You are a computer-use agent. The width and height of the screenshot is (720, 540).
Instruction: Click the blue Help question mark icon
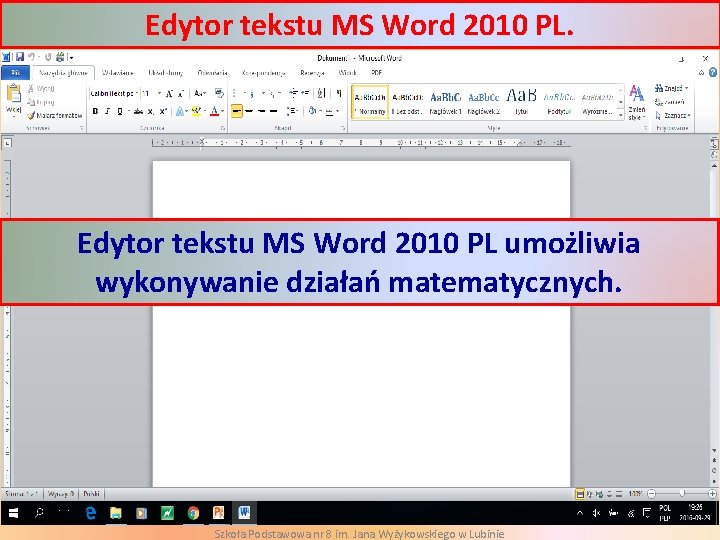pyautogui.click(x=713, y=73)
